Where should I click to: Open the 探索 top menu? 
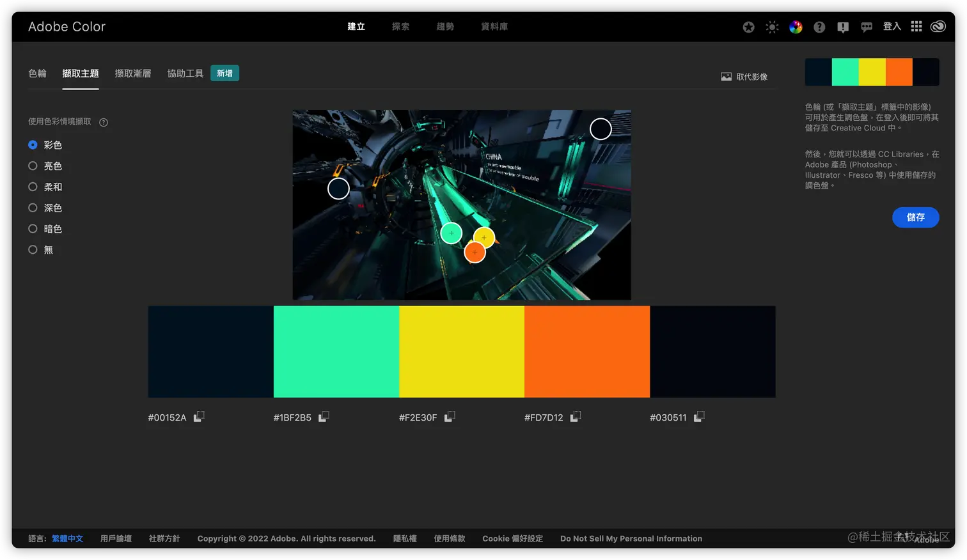click(400, 27)
